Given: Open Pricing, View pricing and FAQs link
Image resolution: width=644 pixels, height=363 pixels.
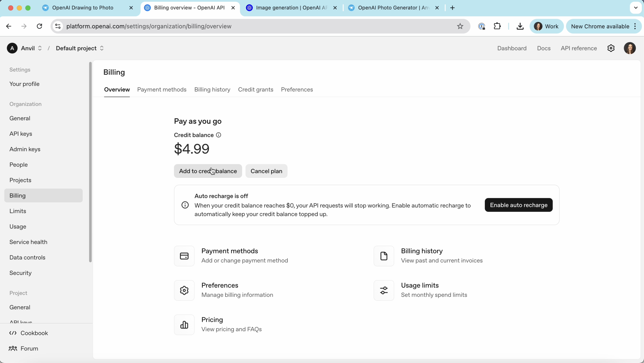Looking at the screenshot, I should click(218, 325).
